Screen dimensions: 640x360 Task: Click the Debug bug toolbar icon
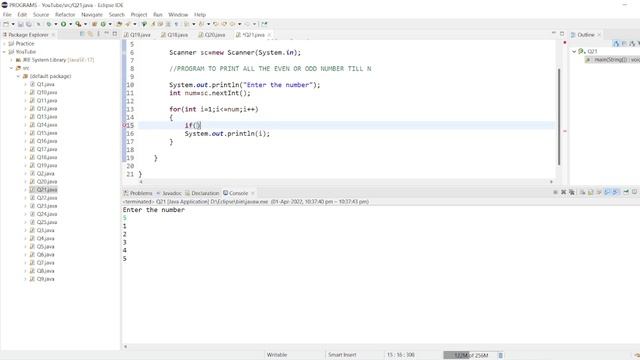coord(49,24)
